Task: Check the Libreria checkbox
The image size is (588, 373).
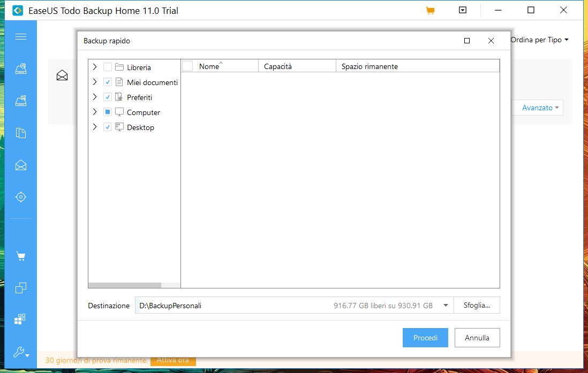Action: (108, 67)
